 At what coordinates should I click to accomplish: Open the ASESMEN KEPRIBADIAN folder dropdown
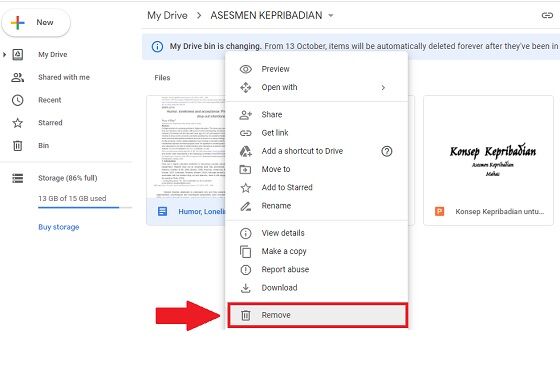click(272, 15)
